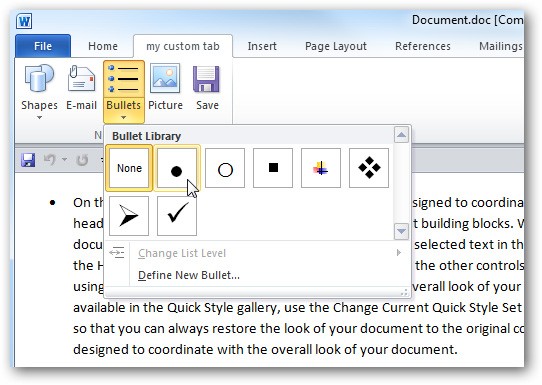Switch to the Page Layout tab
The height and width of the screenshot is (385, 542).
(336, 46)
